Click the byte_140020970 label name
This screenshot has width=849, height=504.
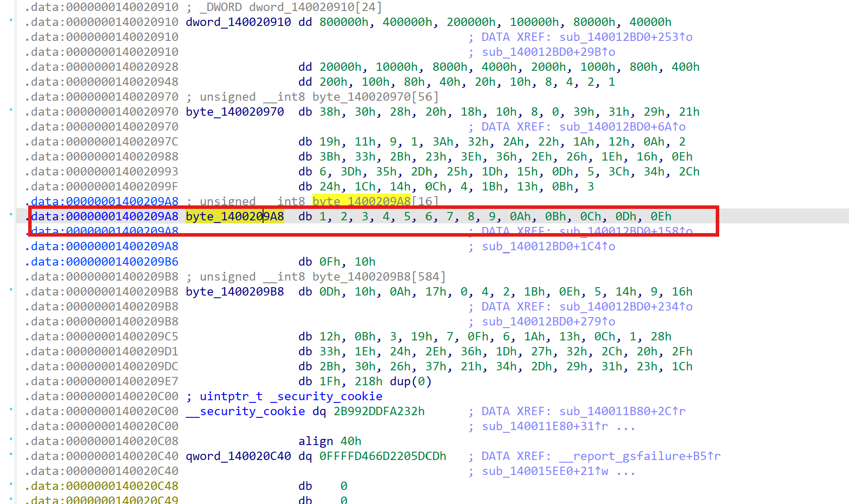click(x=234, y=112)
